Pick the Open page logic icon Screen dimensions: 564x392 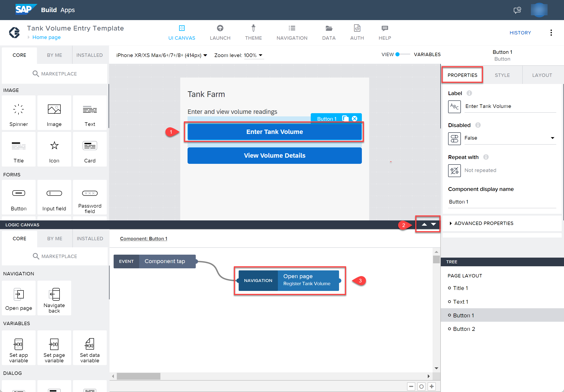(19, 294)
